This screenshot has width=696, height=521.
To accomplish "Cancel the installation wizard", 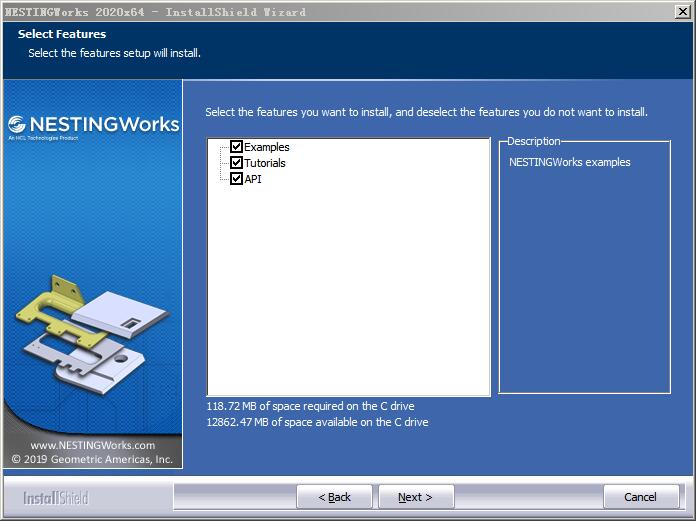I will (x=641, y=497).
